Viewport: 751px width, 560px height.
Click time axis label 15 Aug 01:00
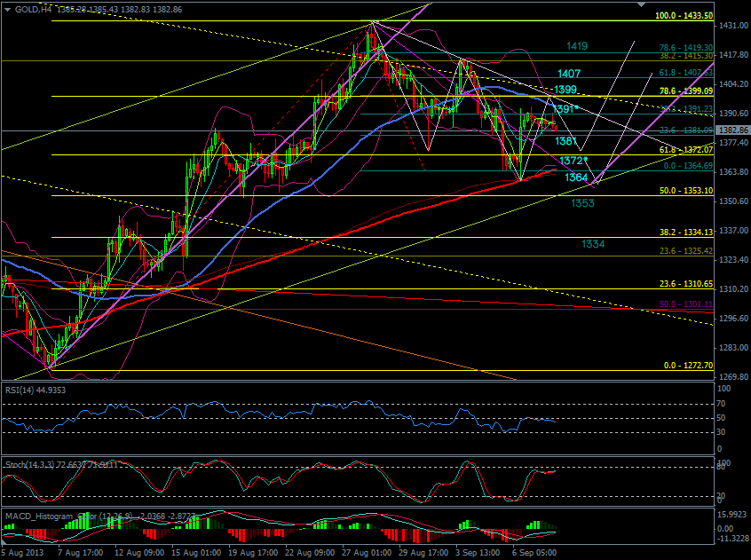[196, 552]
